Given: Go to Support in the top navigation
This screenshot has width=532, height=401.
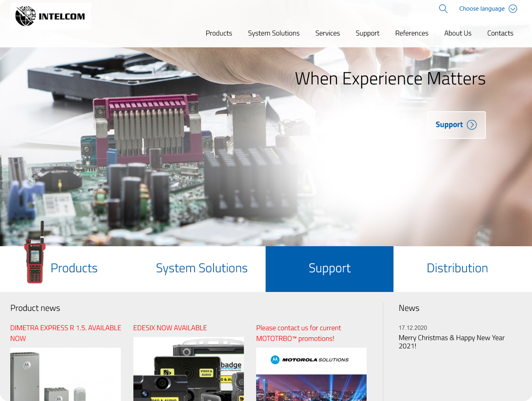Looking at the screenshot, I should click(x=367, y=33).
